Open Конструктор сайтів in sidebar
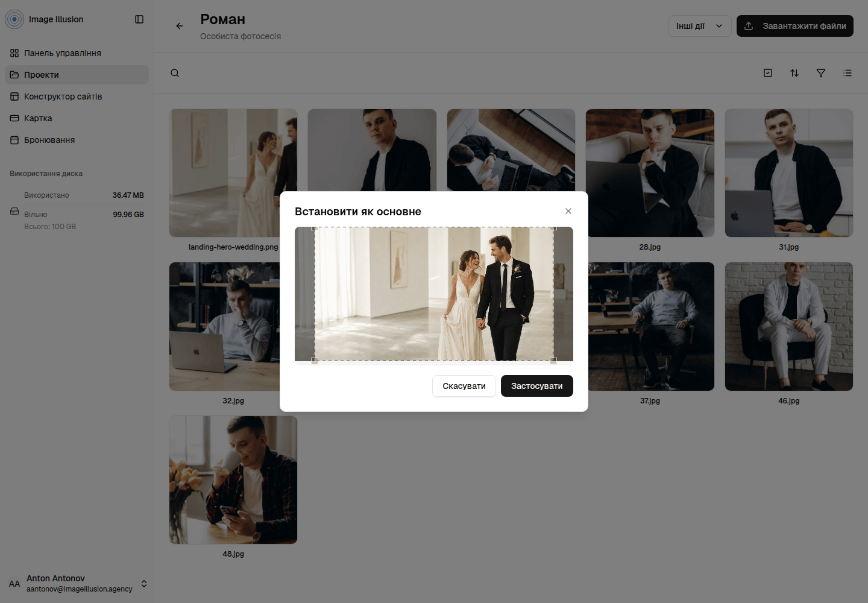Image resolution: width=868 pixels, height=603 pixels. tap(77, 96)
